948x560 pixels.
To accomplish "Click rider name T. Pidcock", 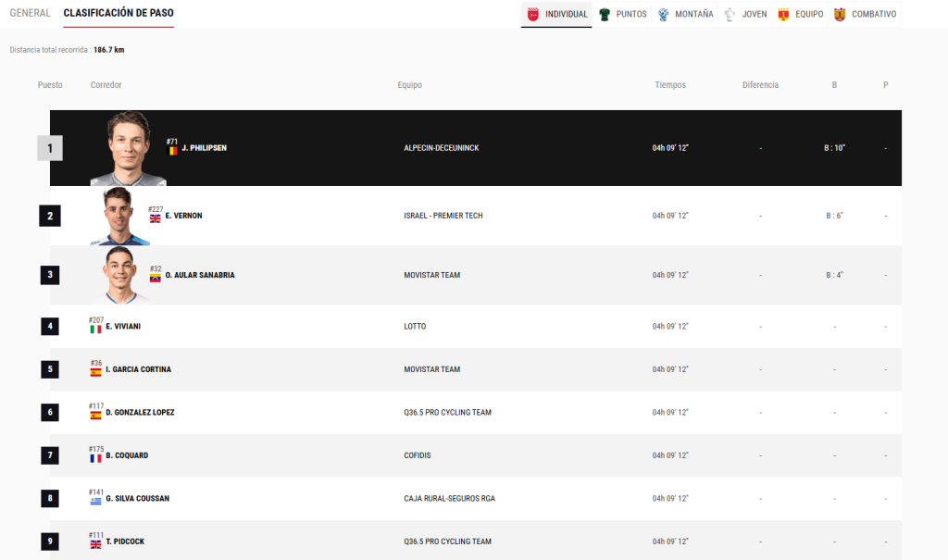I will click(x=125, y=542).
